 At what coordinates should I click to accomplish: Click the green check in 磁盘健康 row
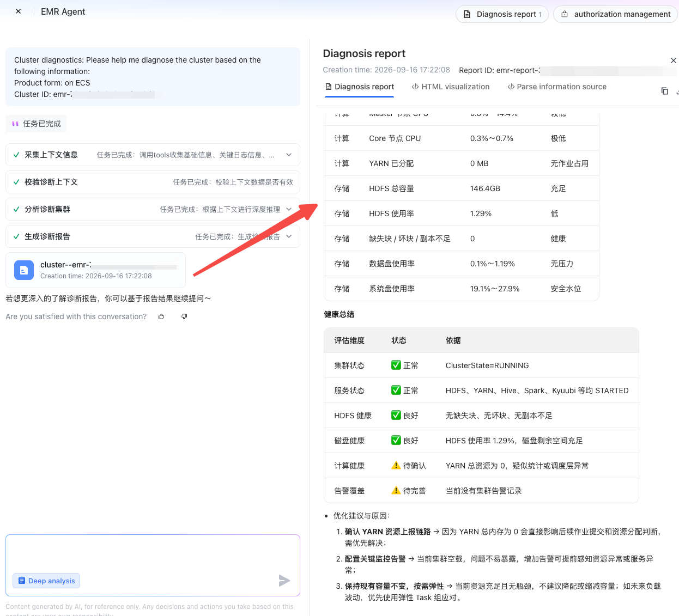point(396,440)
